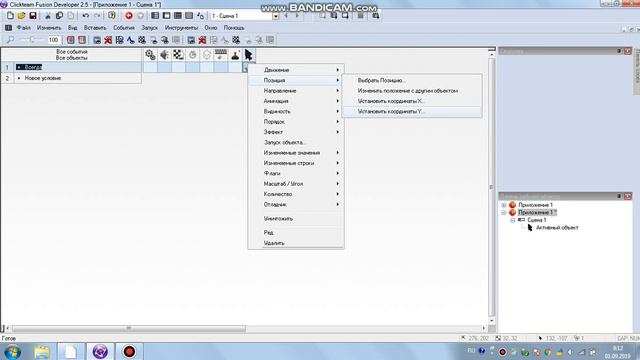Open the Движение submenu

pyautogui.click(x=296, y=70)
